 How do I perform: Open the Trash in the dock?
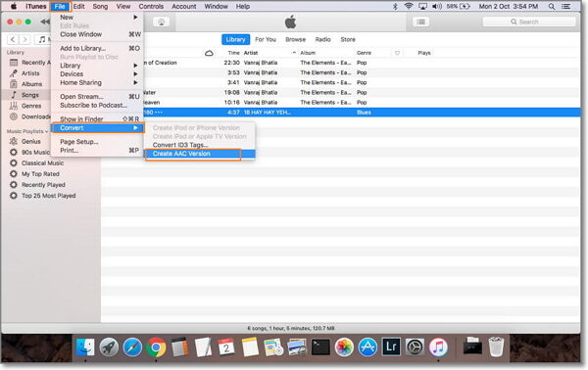pyautogui.click(x=496, y=347)
